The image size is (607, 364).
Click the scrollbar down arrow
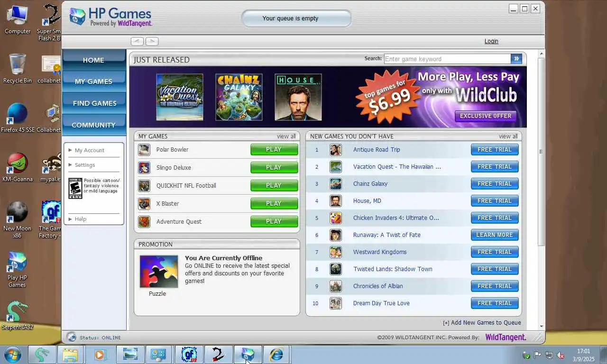(x=542, y=327)
